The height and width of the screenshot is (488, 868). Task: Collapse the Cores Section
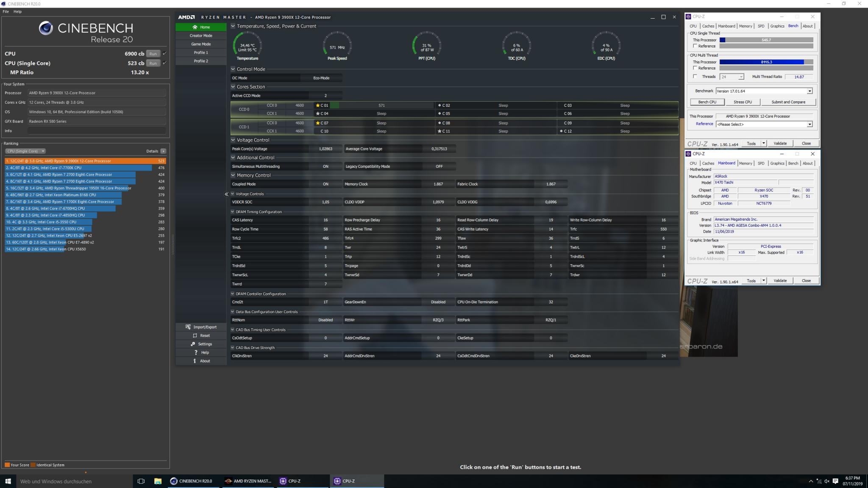[233, 87]
